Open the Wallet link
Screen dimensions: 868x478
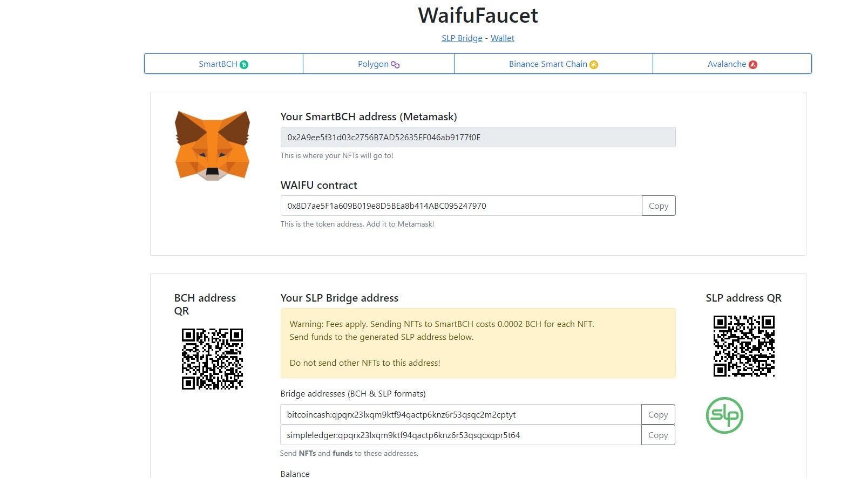click(503, 38)
